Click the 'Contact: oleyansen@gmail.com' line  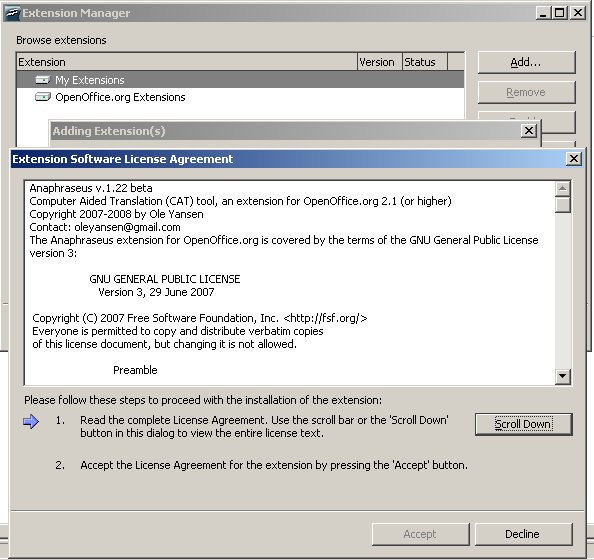[105, 227]
